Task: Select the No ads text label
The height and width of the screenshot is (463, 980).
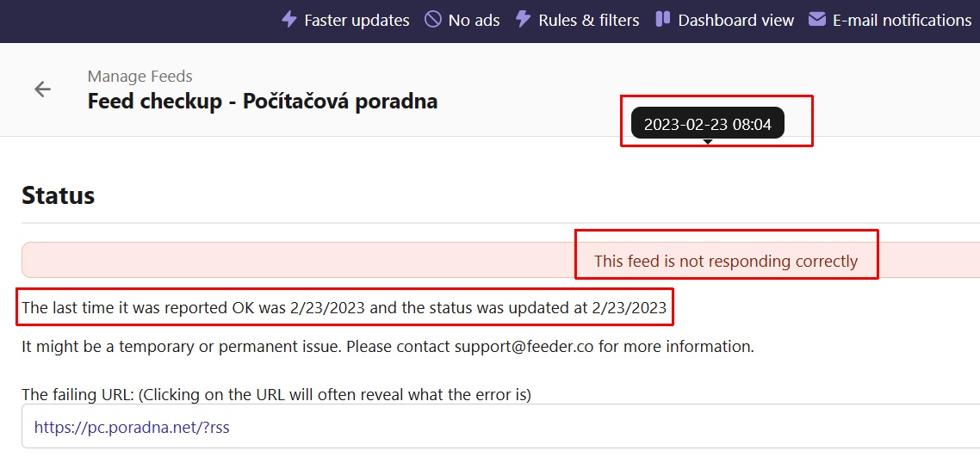Action: click(x=474, y=20)
